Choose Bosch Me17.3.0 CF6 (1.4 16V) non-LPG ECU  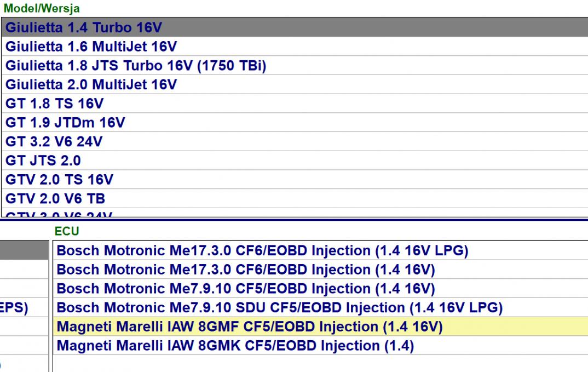tap(246, 270)
